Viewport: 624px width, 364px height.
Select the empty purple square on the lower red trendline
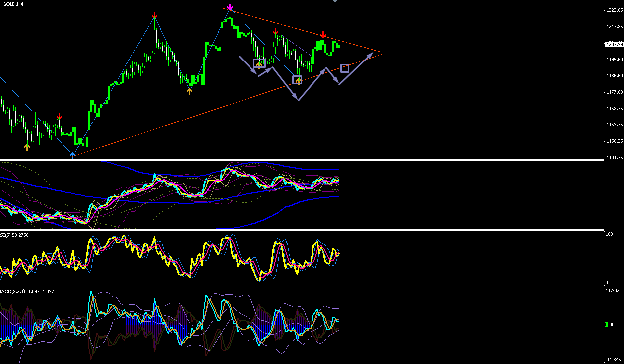coord(345,68)
